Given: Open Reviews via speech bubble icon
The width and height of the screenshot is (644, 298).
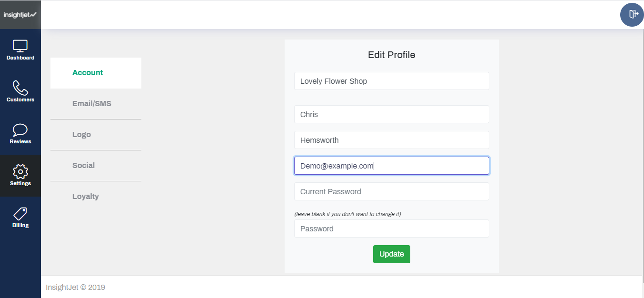Looking at the screenshot, I should [x=20, y=130].
